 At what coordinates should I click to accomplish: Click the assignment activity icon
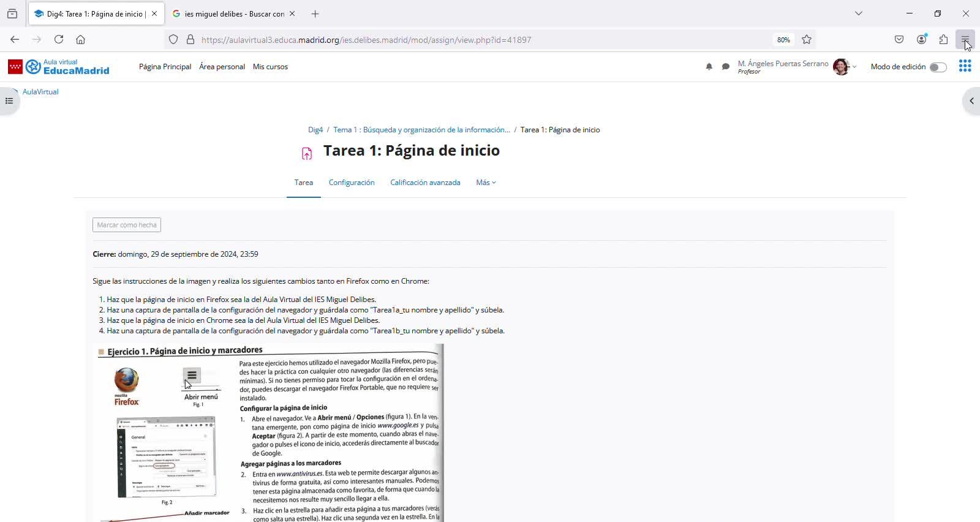pyautogui.click(x=307, y=154)
